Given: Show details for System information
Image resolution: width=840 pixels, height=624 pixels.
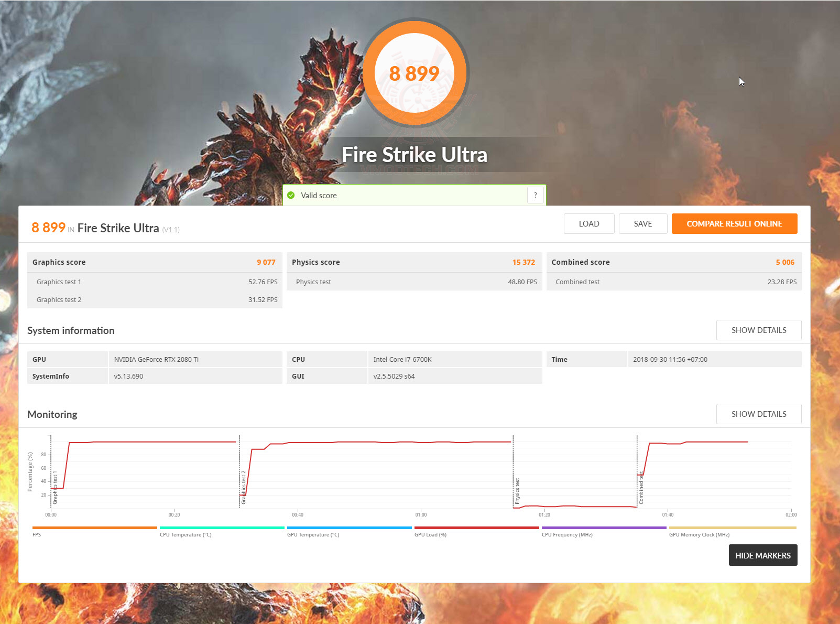Looking at the screenshot, I should [759, 330].
